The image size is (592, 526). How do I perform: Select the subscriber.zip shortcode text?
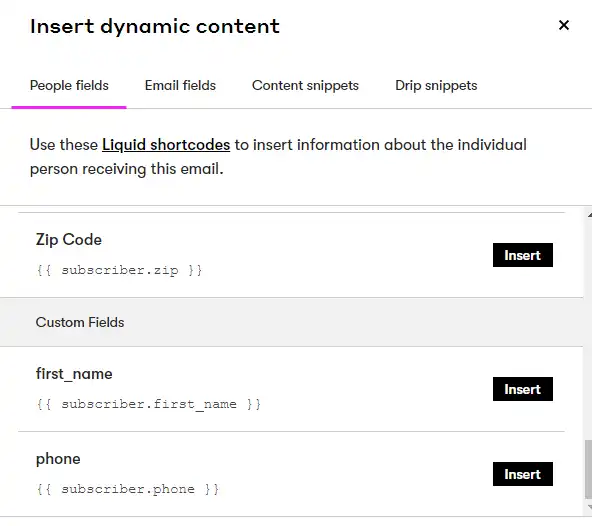pyautogui.click(x=119, y=270)
